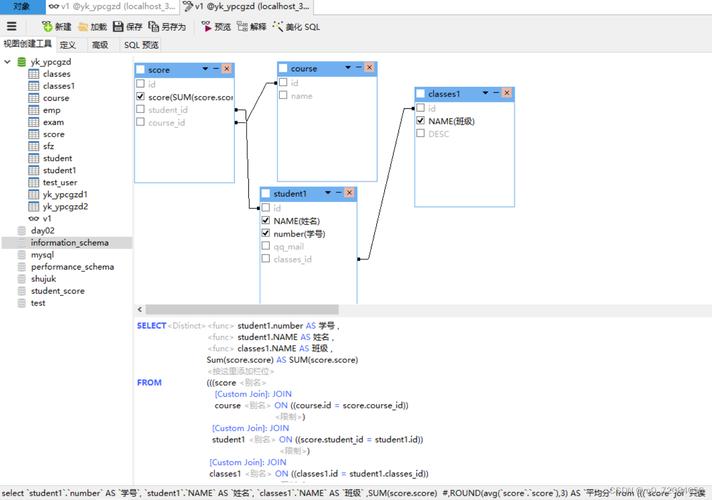The height and width of the screenshot is (500, 712).
Task: Click the 保存 (Save) toolbar button
Action: click(128, 27)
